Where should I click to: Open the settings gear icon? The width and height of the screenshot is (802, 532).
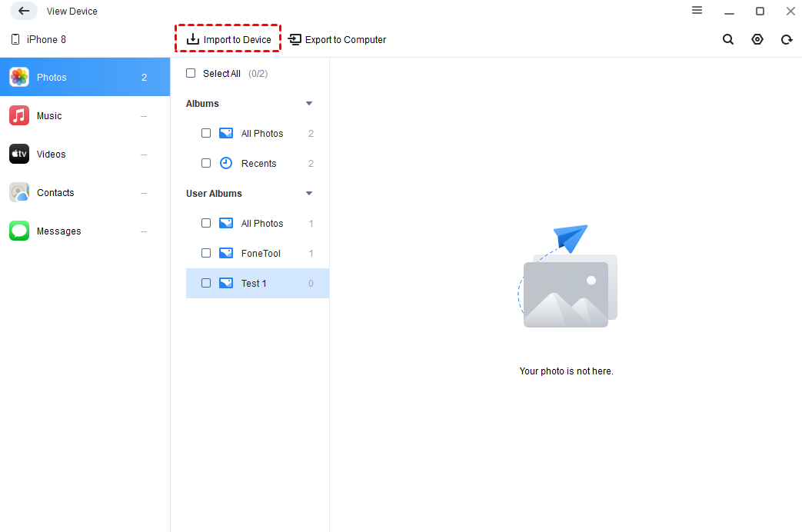click(x=757, y=40)
